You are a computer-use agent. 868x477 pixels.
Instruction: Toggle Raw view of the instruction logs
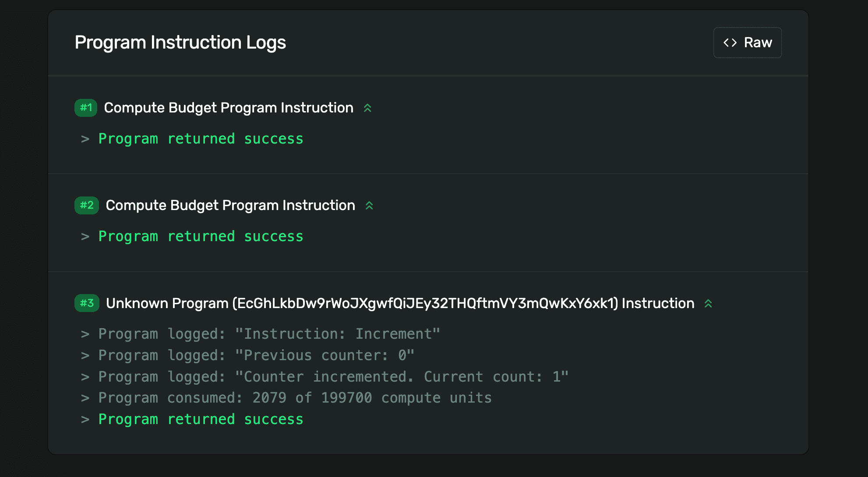[x=748, y=42]
